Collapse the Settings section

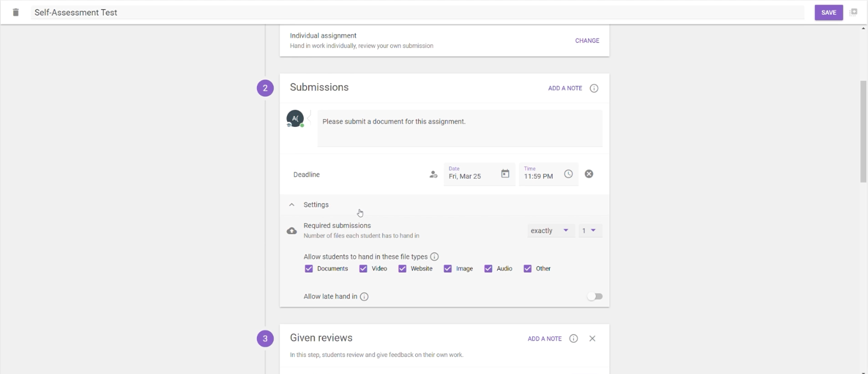(x=292, y=204)
